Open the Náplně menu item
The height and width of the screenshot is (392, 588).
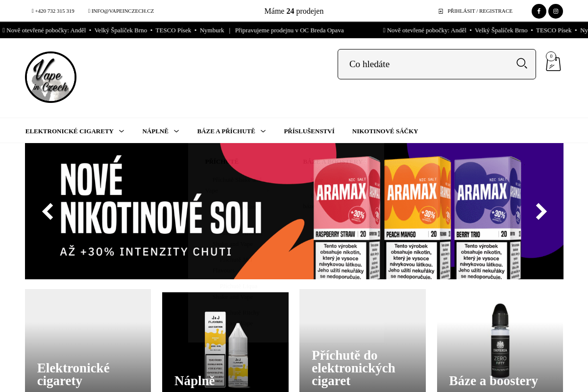(155, 131)
